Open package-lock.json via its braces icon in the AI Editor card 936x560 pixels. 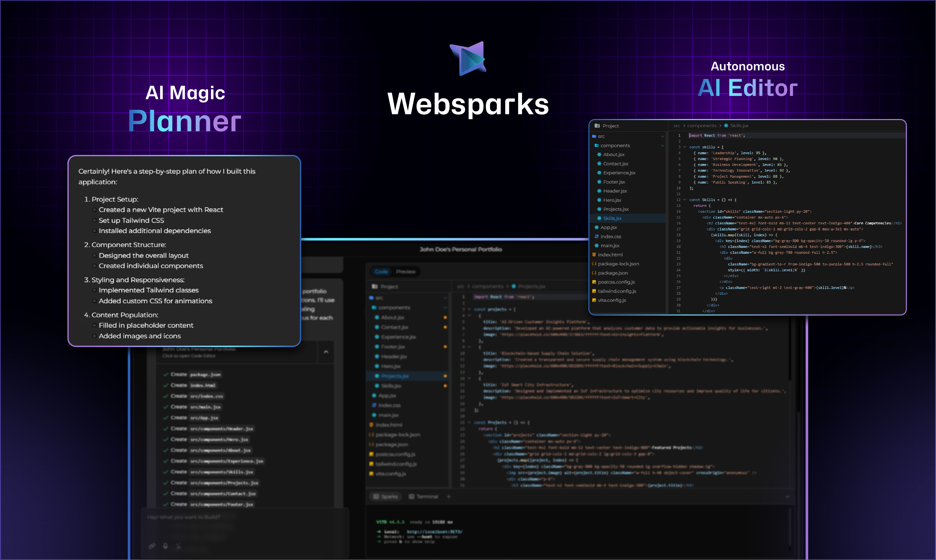tap(594, 264)
